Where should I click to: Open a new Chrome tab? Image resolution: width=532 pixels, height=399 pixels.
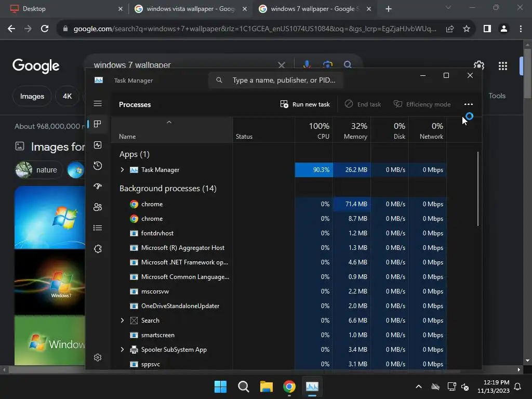point(389,9)
